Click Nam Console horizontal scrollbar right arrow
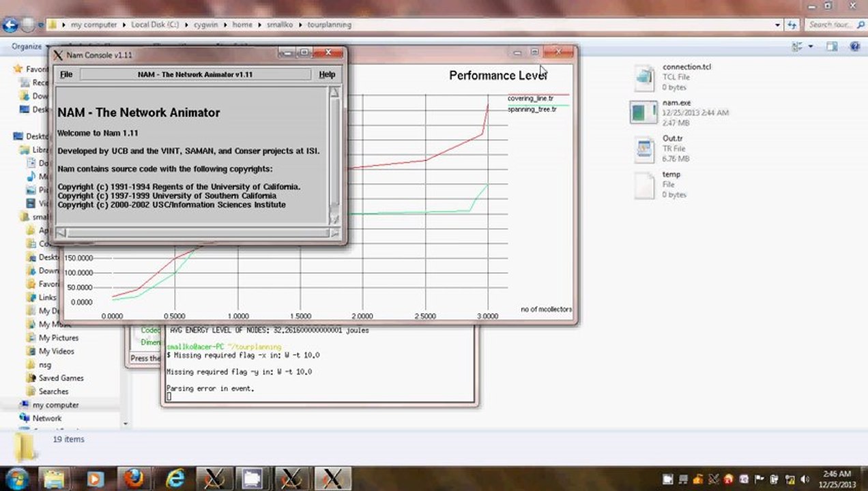The width and height of the screenshot is (868, 491). pyautogui.click(x=334, y=233)
